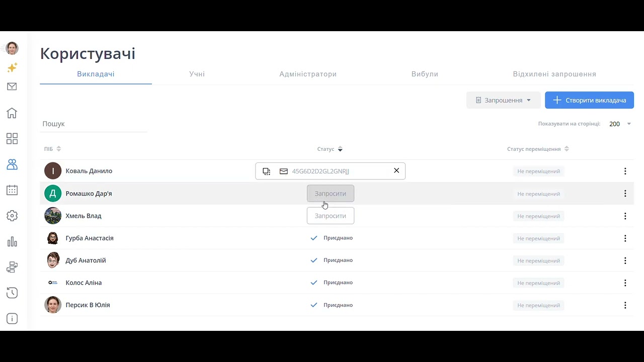The height and width of the screenshot is (362, 644).
Task: Click the name Ромашко Дар'я
Action: (89, 194)
